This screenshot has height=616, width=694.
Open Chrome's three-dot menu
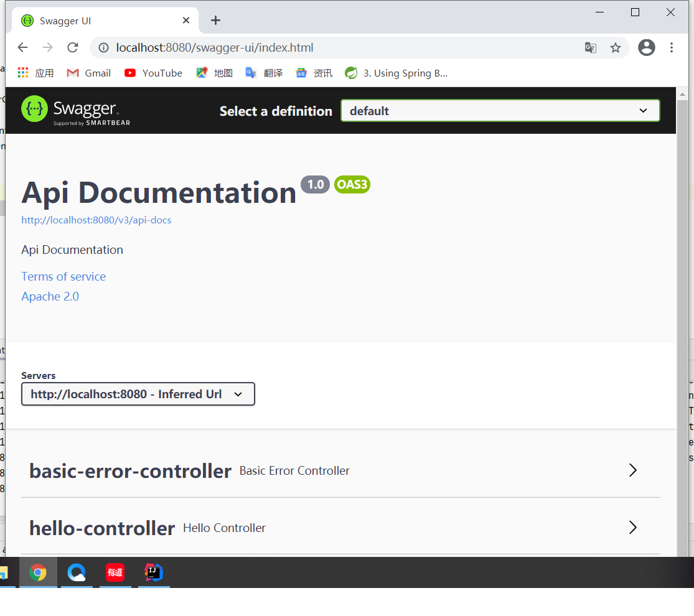(672, 47)
